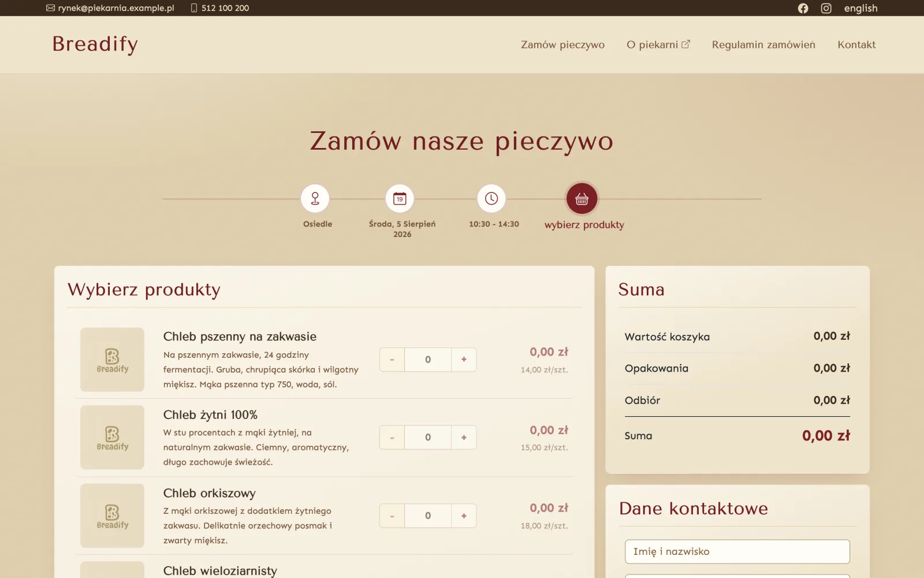The image size is (924, 578).
Task: Switch language to english
Action: [x=860, y=8]
